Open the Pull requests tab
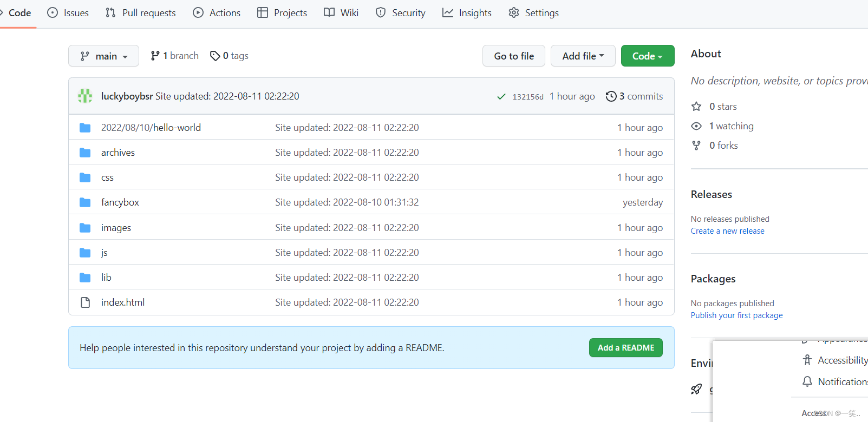Image resolution: width=868 pixels, height=422 pixels. click(x=141, y=13)
